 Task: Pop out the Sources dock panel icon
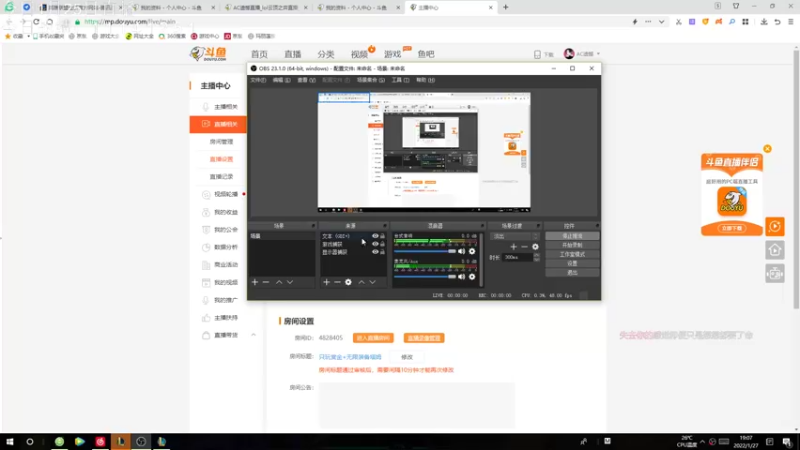385,226
